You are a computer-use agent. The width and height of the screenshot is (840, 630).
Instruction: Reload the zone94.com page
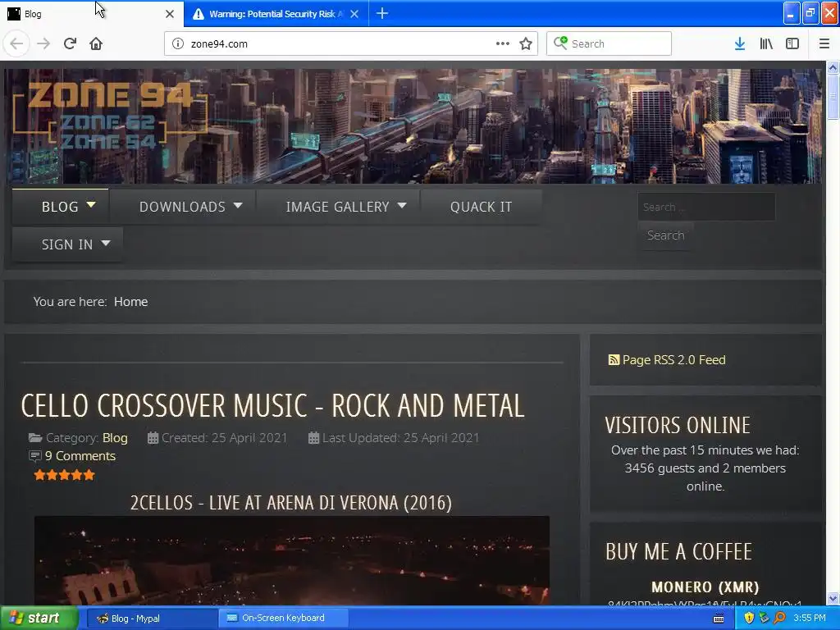click(71, 43)
